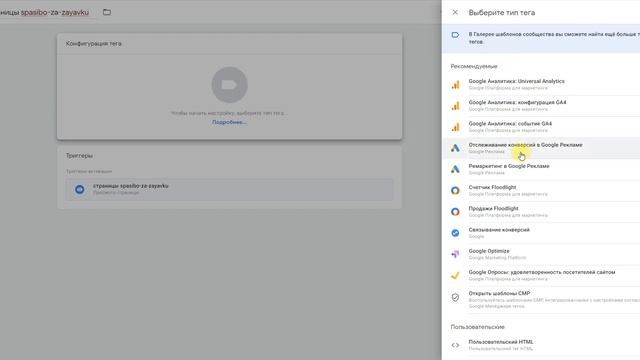
Task: Close the tag type selection panel
Action: tap(455, 12)
